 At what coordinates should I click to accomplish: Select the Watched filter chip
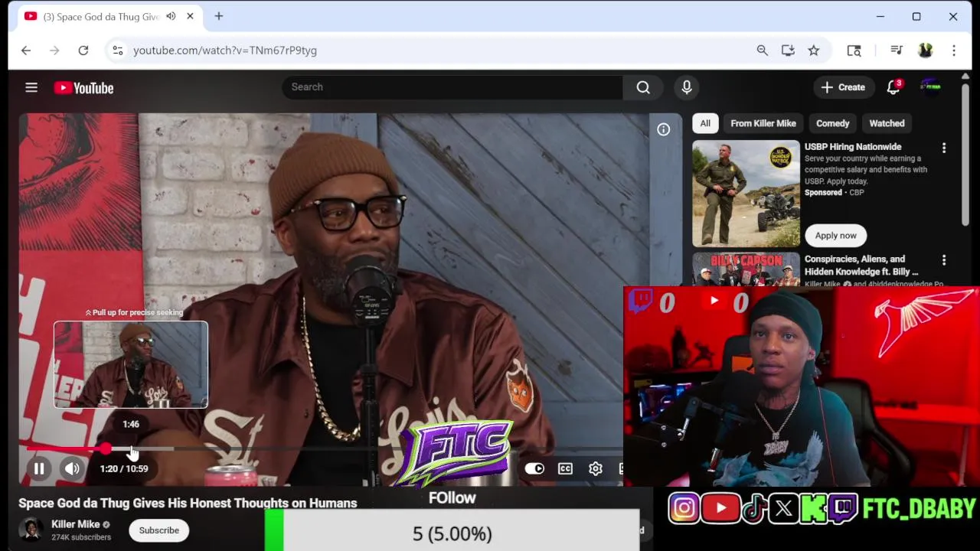coord(887,123)
